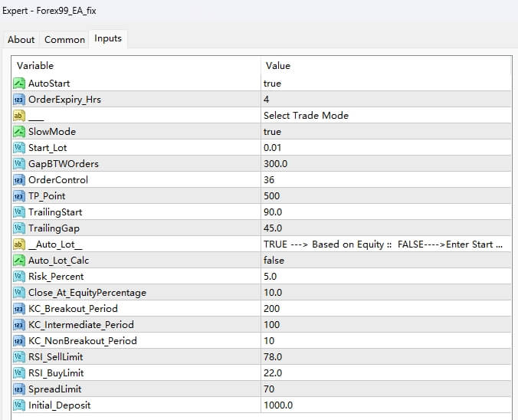Click the boolean icon beside SlowMode
The height and width of the screenshot is (420, 518).
click(x=19, y=132)
